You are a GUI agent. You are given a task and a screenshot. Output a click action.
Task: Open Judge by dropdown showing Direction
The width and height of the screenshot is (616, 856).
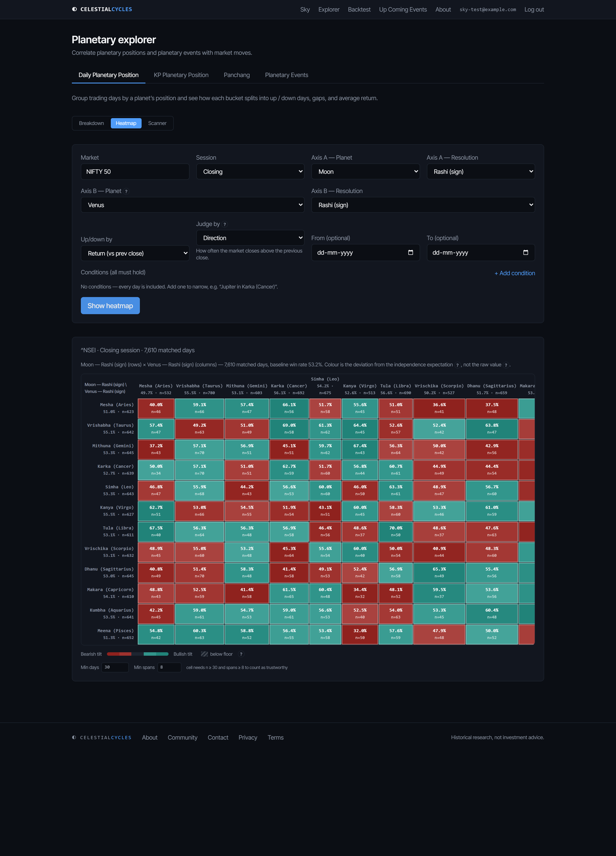pyautogui.click(x=250, y=238)
